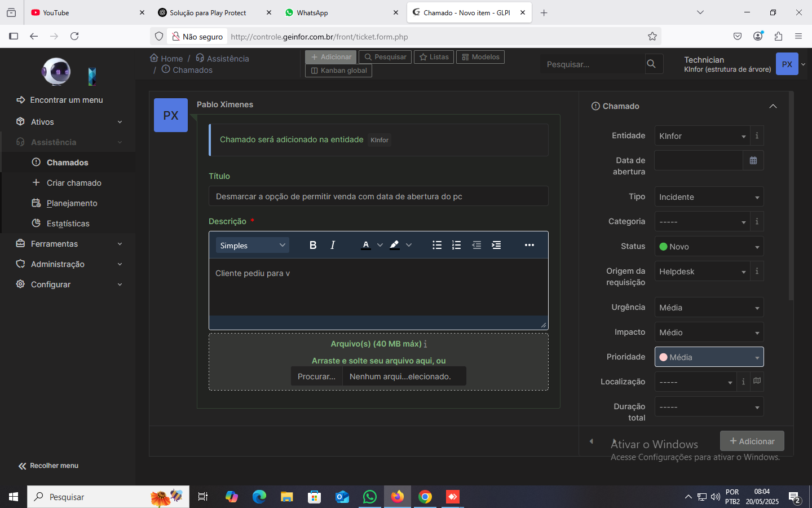This screenshot has height=508, width=812.
Task: Switch to the YouTube browser tab
Action: (x=87, y=12)
